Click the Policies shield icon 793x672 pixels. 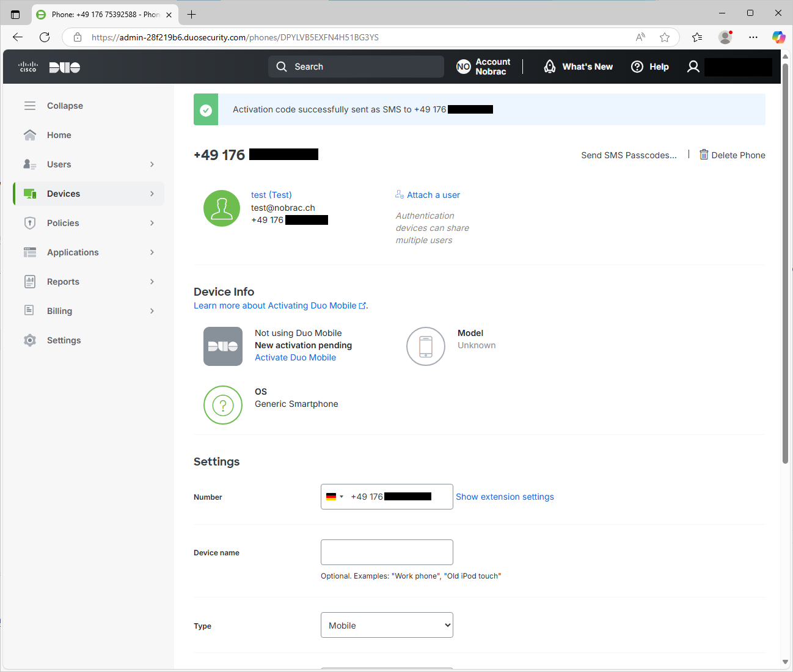(x=30, y=223)
